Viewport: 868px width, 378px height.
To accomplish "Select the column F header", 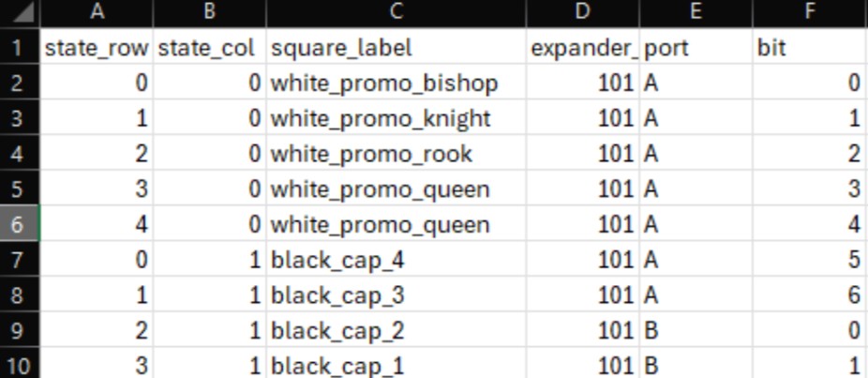I will click(808, 12).
